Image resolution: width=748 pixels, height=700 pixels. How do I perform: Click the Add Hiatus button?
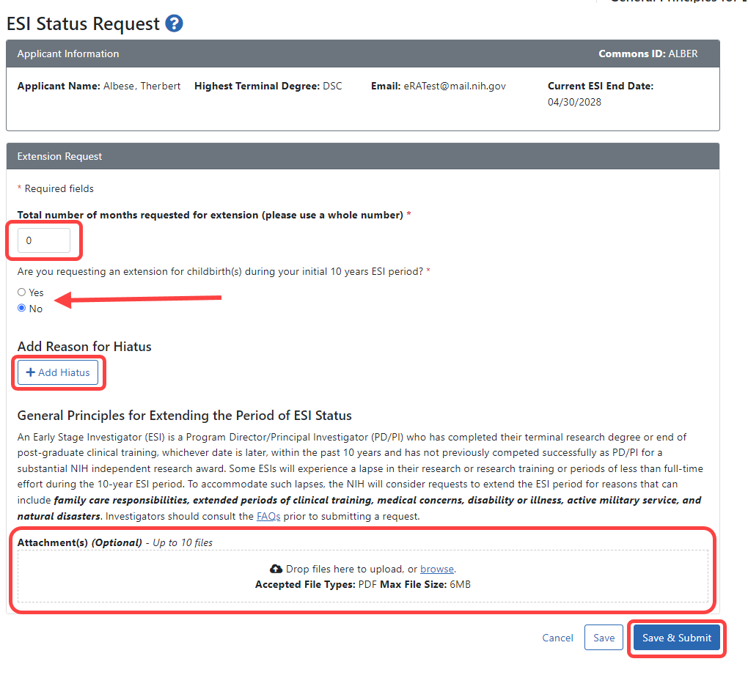coord(59,372)
